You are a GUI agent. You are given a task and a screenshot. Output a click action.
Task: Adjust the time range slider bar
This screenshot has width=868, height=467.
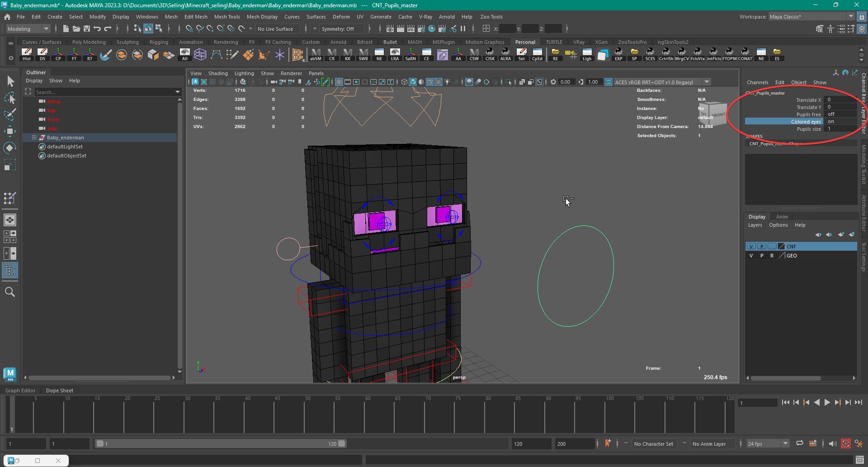point(221,443)
